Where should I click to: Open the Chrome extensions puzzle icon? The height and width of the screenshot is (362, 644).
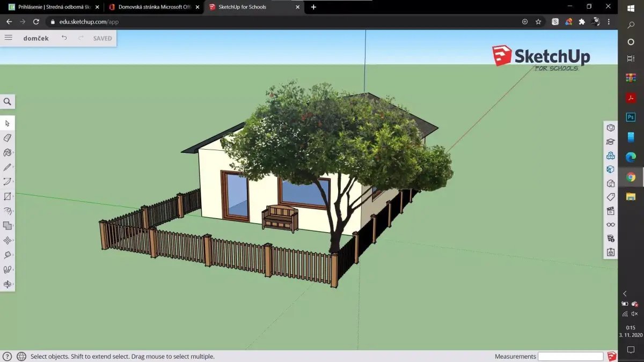pos(582,22)
